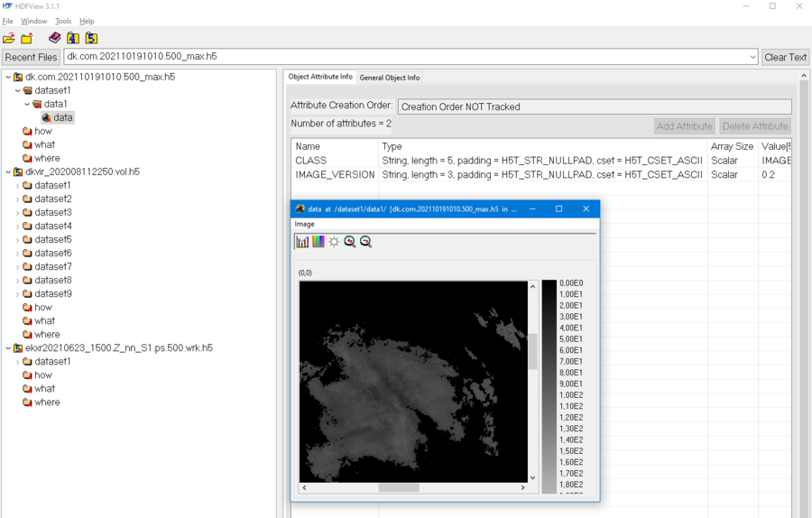The width and height of the screenshot is (812, 518).
Task: Click the Recent Files button
Action: click(x=32, y=57)
